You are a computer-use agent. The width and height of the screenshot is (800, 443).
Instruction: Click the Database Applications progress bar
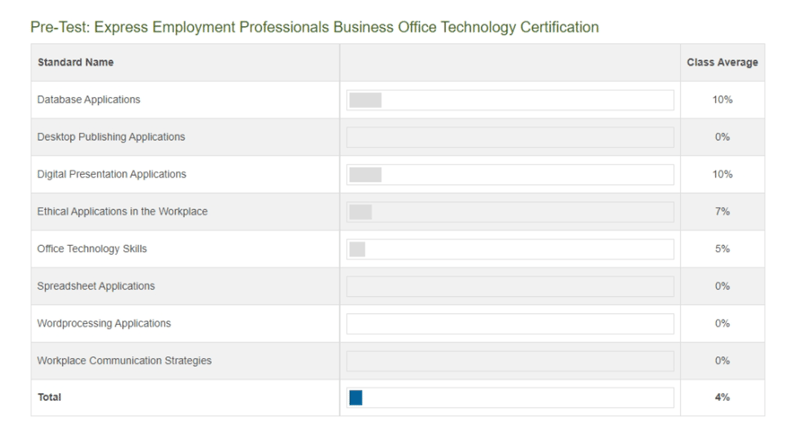point(510,100)
